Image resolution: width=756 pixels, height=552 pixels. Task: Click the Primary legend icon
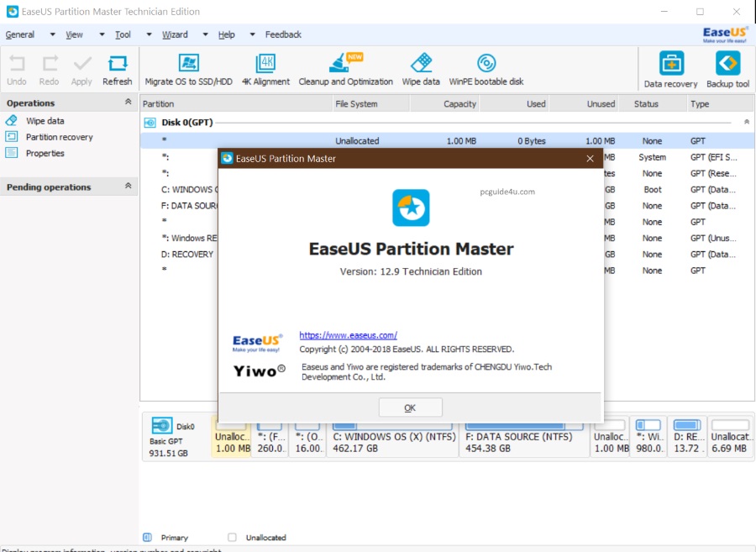click(148, 537)
